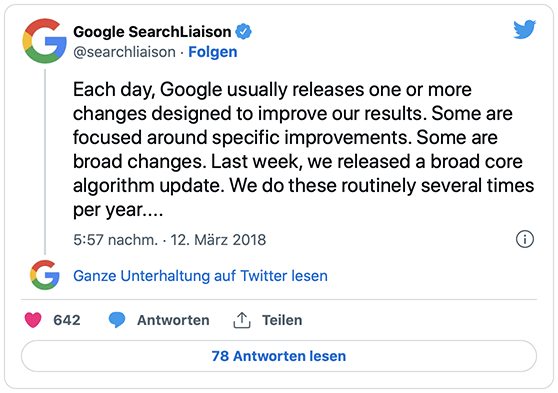This screenshot has width=558, height=393.
Task: Click the date 12. März 2018
Action: [x=218, y=240]
